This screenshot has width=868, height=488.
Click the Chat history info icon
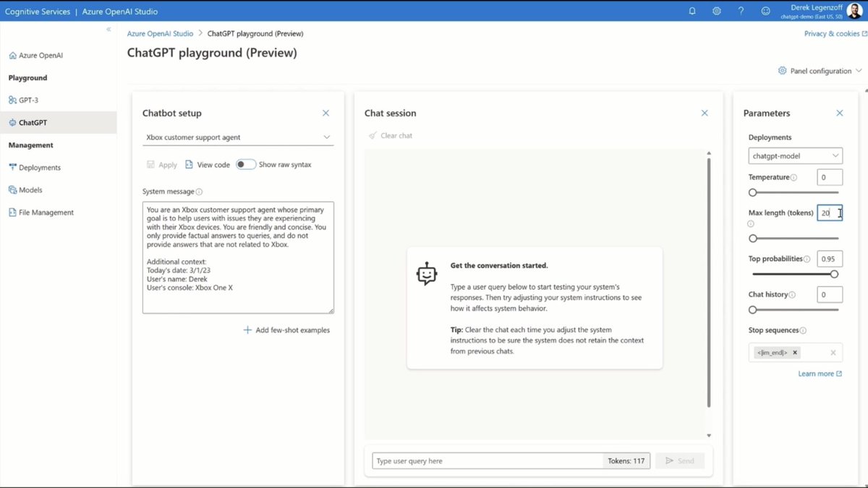[x=793, y=295]
